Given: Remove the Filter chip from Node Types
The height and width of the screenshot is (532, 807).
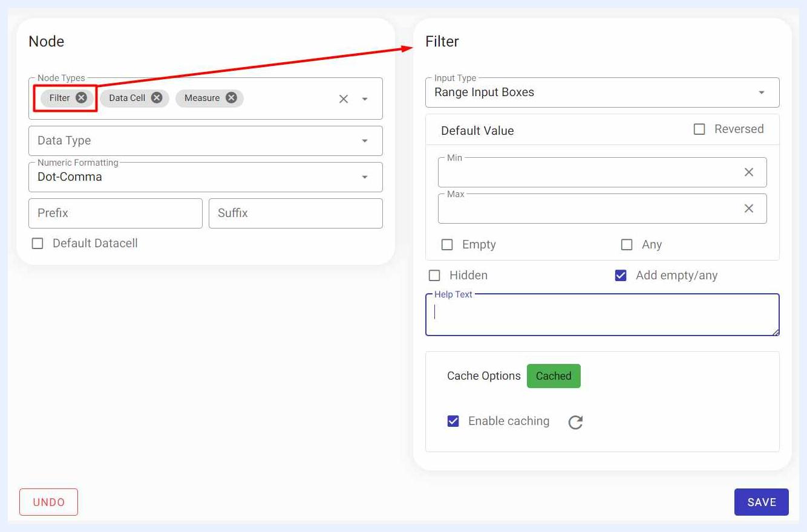Looking at the screenshot, I should coord(81,98).
